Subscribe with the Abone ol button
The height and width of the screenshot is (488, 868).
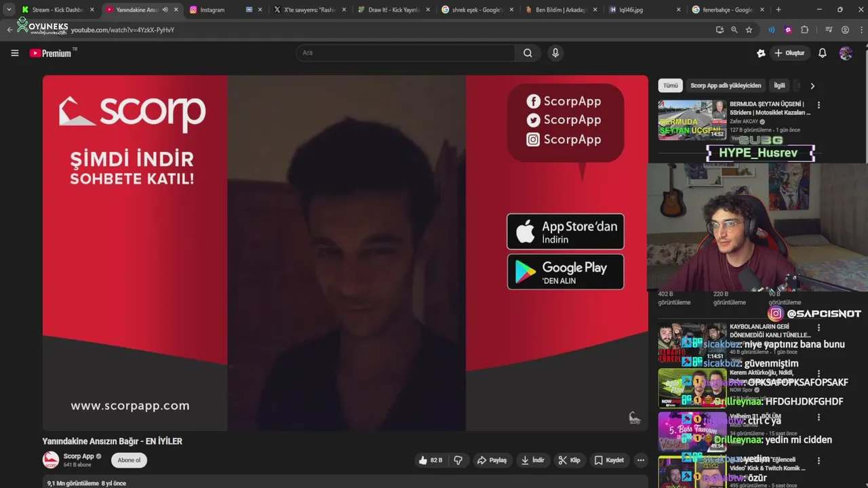129,460
